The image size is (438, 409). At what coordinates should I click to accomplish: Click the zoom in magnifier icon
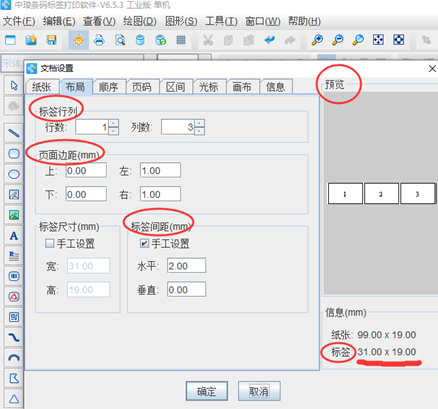(317, 40)
